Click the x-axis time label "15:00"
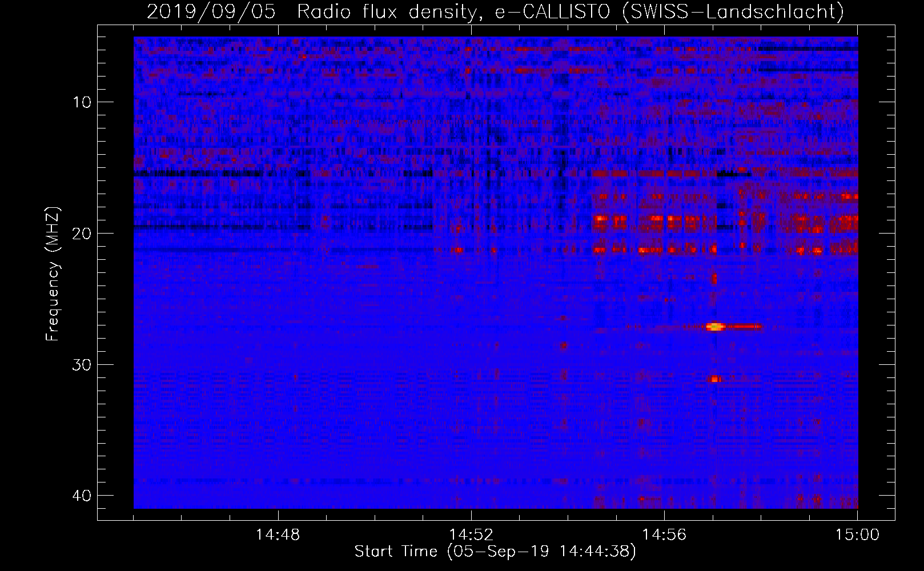Screen dimensions: 924x571 pos(857,535)
